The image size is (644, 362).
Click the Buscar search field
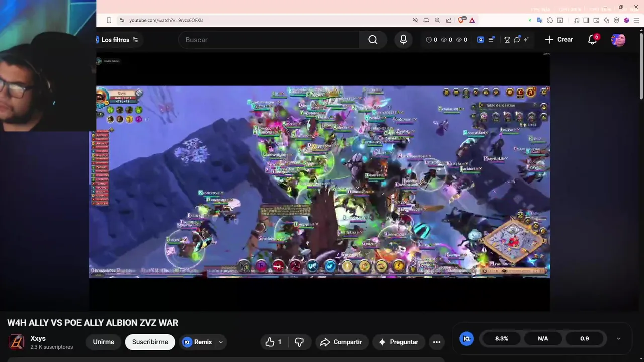click(268, 40)
